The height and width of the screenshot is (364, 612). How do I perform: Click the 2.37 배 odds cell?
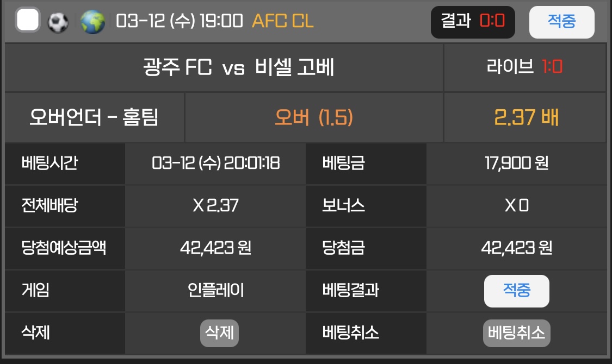pyautogui.click(x=526, y=117)
